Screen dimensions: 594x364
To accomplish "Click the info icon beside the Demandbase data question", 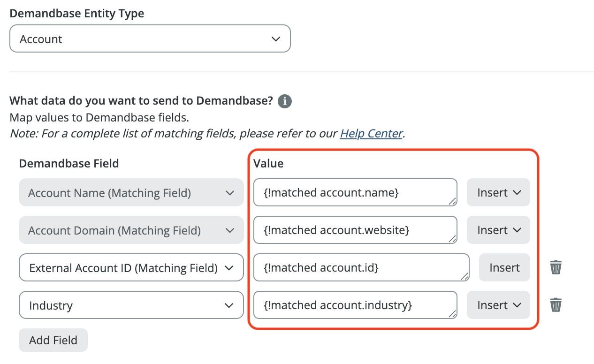I will point(285,101).
